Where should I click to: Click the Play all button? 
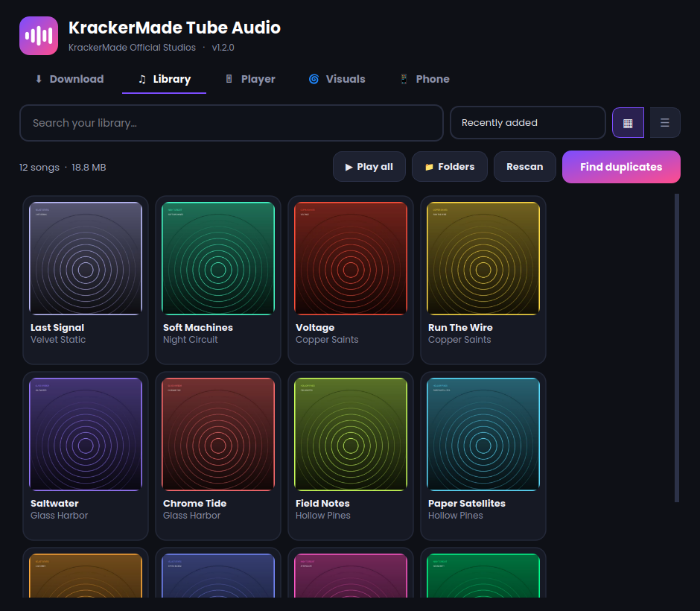[369, 167]
